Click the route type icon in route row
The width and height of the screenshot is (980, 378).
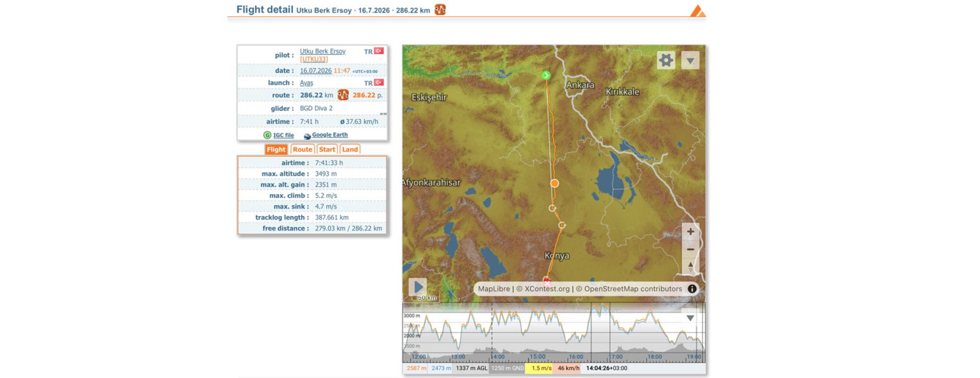pos(343,95)
